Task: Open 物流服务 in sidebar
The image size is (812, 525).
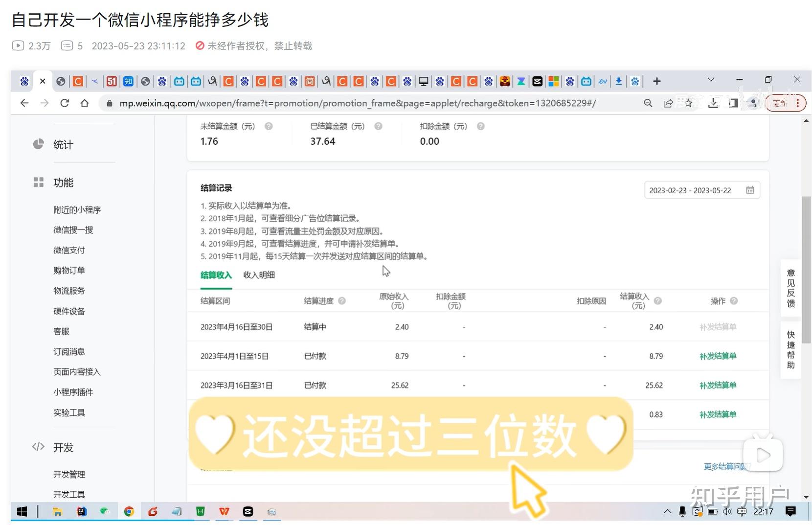Action: coord(69,291)
